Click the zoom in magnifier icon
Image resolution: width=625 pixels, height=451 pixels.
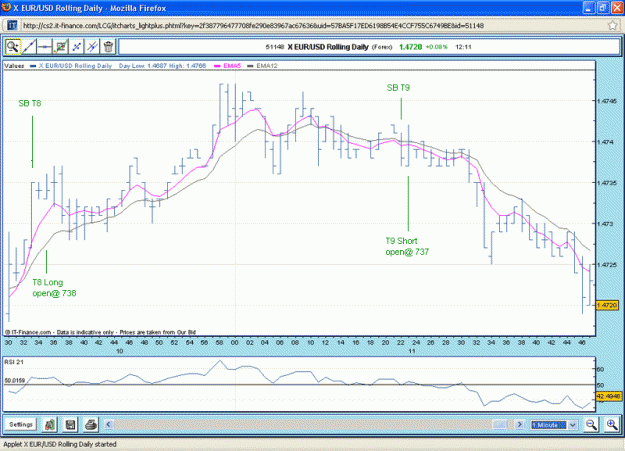[612, 425]
